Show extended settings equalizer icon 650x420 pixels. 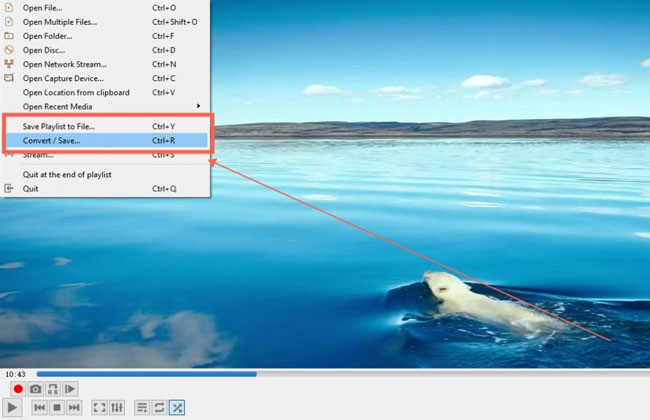pos(117,408)
